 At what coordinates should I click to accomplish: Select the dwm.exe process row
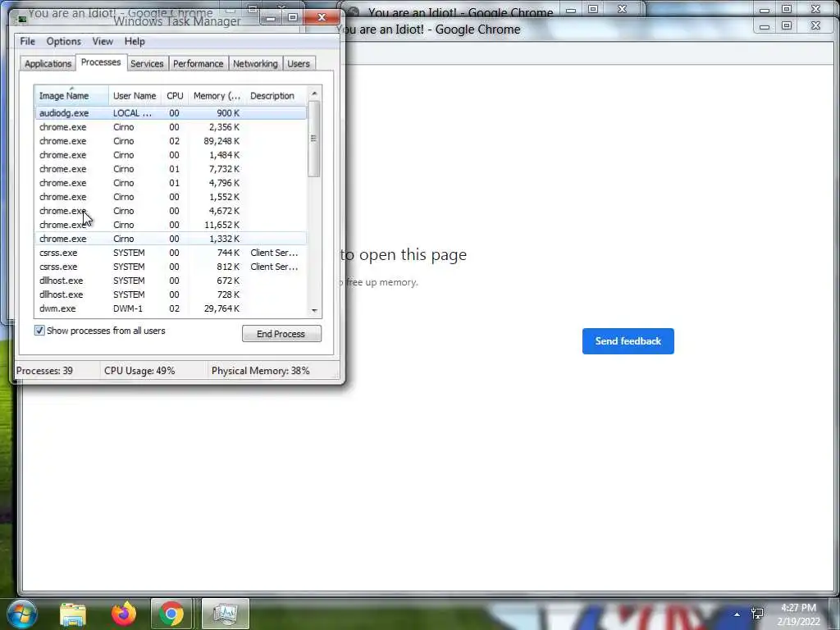(171, 308)
